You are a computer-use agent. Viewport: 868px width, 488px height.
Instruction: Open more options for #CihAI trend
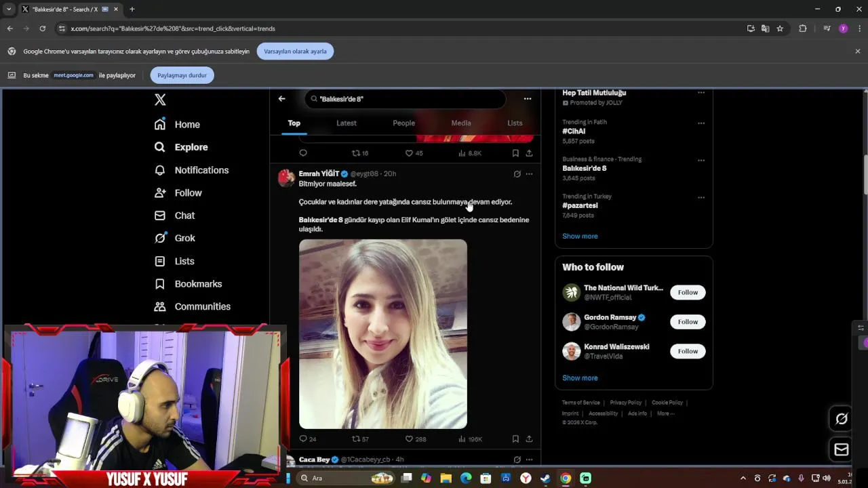click(701, 123)
